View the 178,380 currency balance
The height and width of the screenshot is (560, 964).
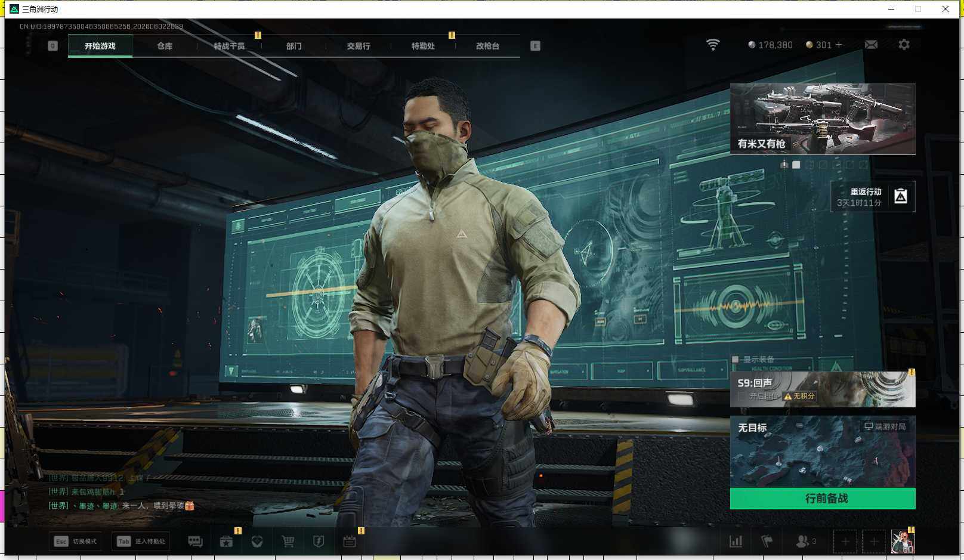[770, 45]
